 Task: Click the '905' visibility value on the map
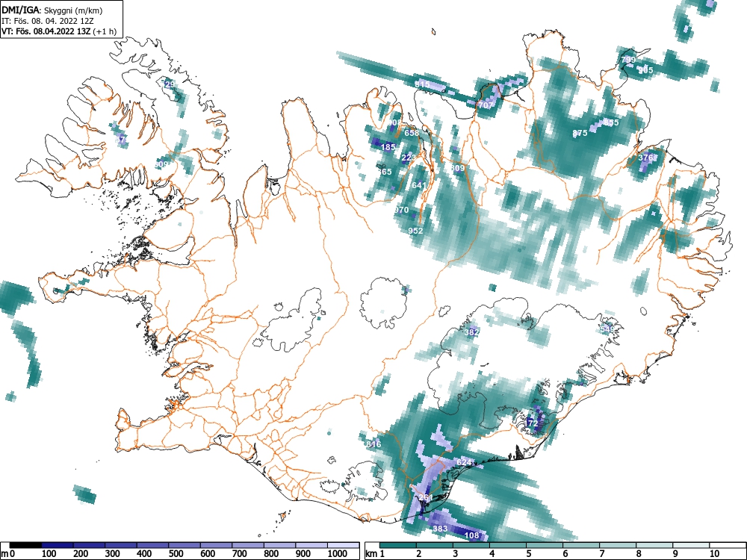coord(645,70)
